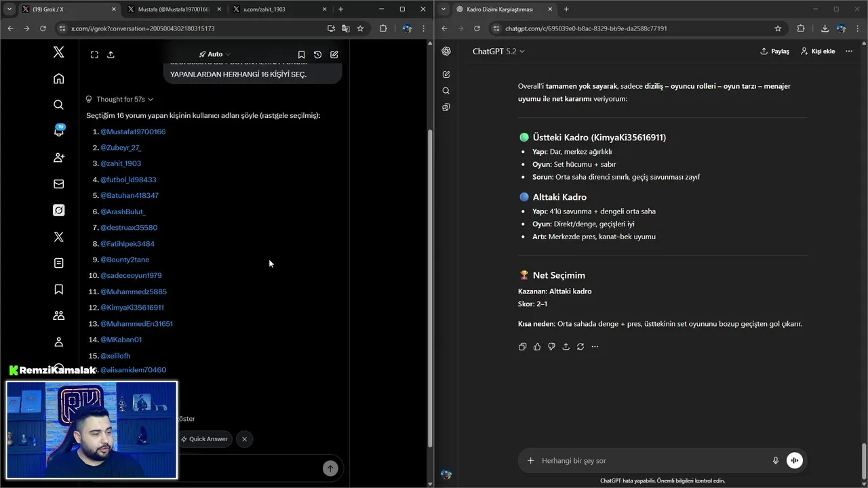This screenshot has width=868, height=488.
Task: Toggle Grok focus mode icon
Action: [94, 55]
